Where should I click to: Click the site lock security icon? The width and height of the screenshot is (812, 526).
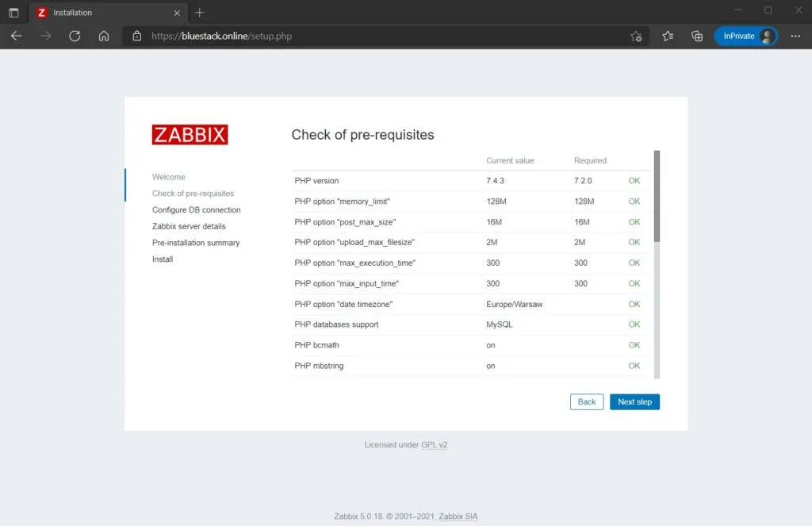pyautogui.click(x=136, y=36)
